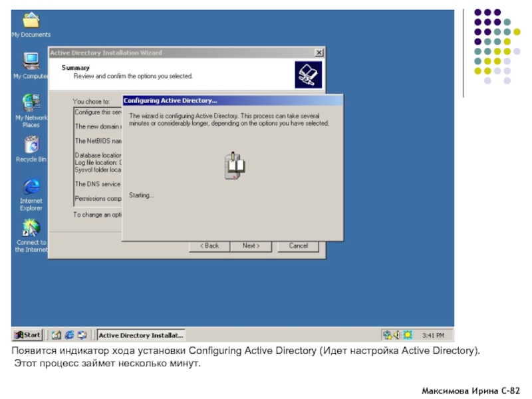Open the Start menu
Screen dimensions: 532x399
coord(27,335)
